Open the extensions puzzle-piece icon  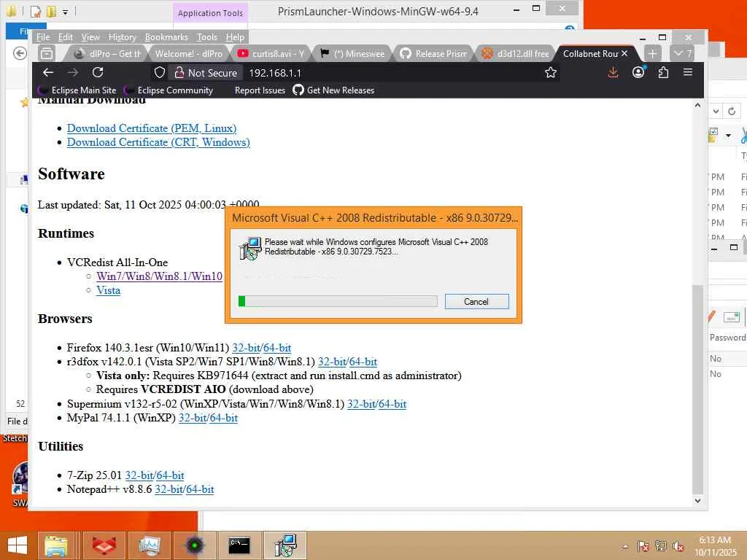pos(663,72)
